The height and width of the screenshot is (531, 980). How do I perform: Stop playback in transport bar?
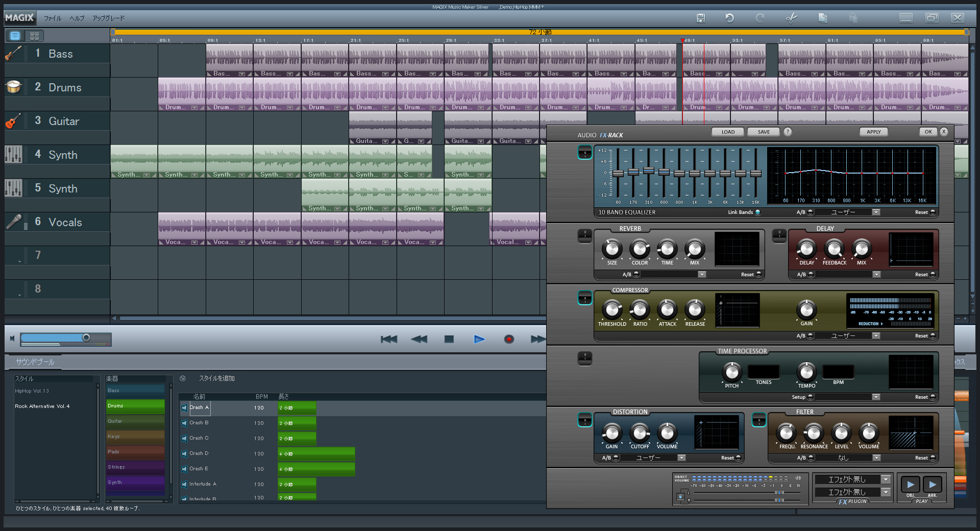[x=449, y=339]
